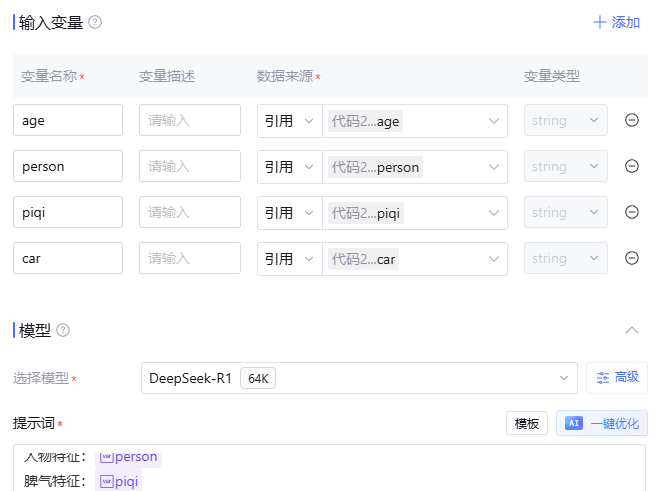The height and width of the screenshot is (491, 668).
Task: Open 高级 advanced model settings
Action: pos(617,377)
